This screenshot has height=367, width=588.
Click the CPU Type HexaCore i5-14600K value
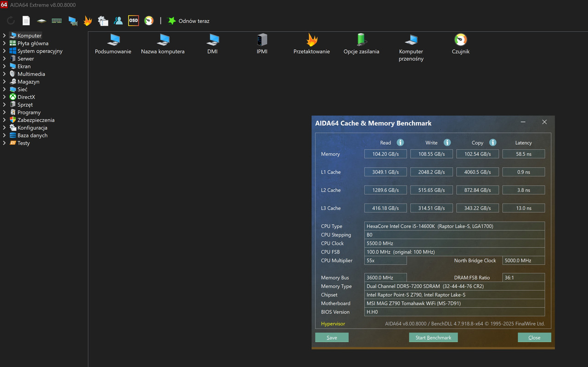tap(455, 226)
